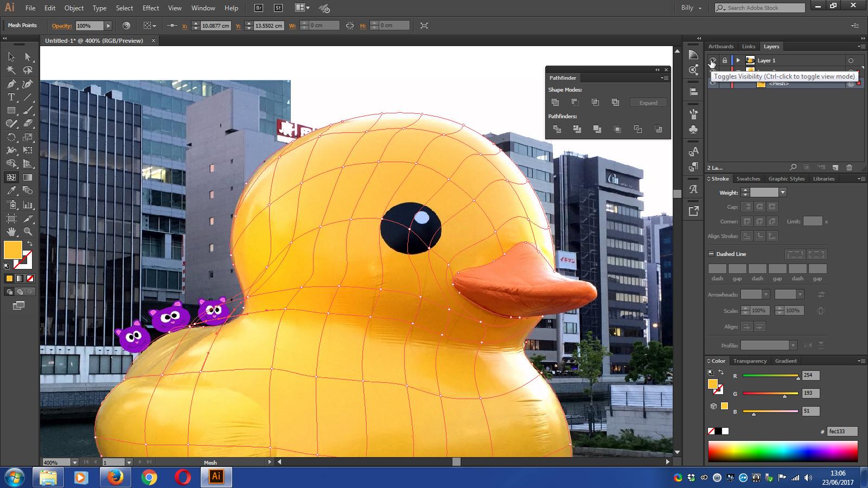Open Bridge via Br button
Image resolution: width=868 pixels, height=488 pixels.
259,8
